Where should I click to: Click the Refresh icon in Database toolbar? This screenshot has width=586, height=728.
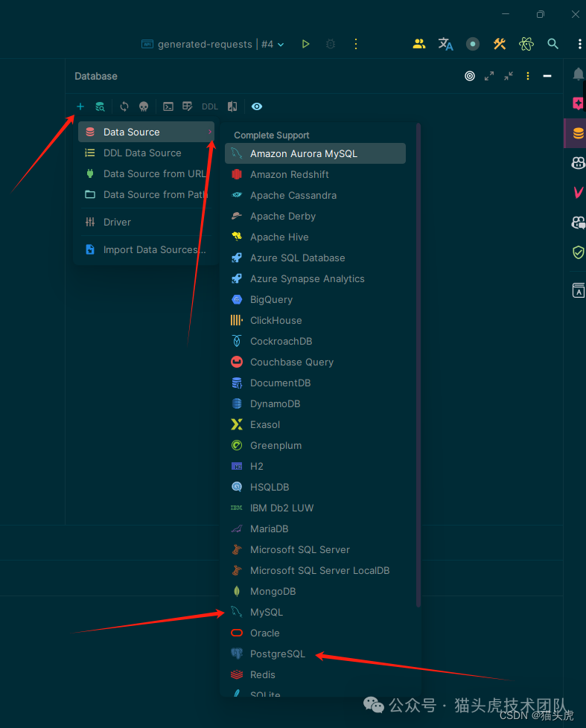(124, 106)
